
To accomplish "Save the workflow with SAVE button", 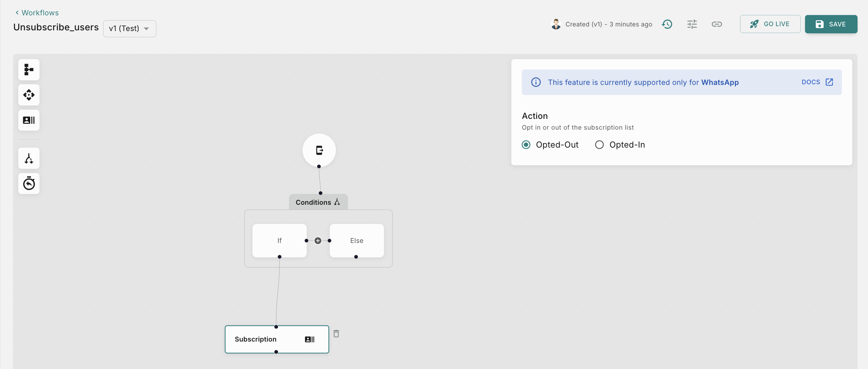I will [x=830, y=24].
